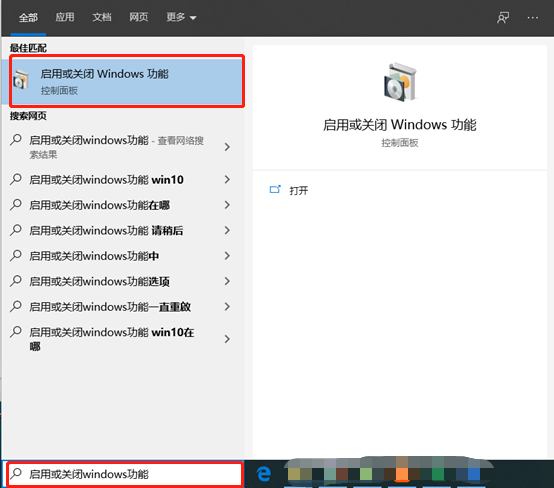Click the open icon beside 打开
The image size is (554, 488).
coord(275,189)
